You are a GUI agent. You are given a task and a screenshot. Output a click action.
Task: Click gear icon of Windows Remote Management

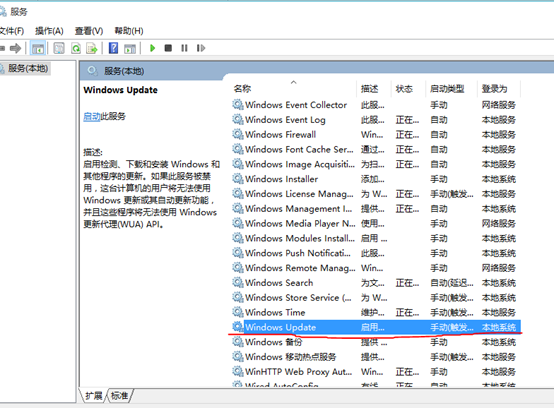[x=238, y=268]
